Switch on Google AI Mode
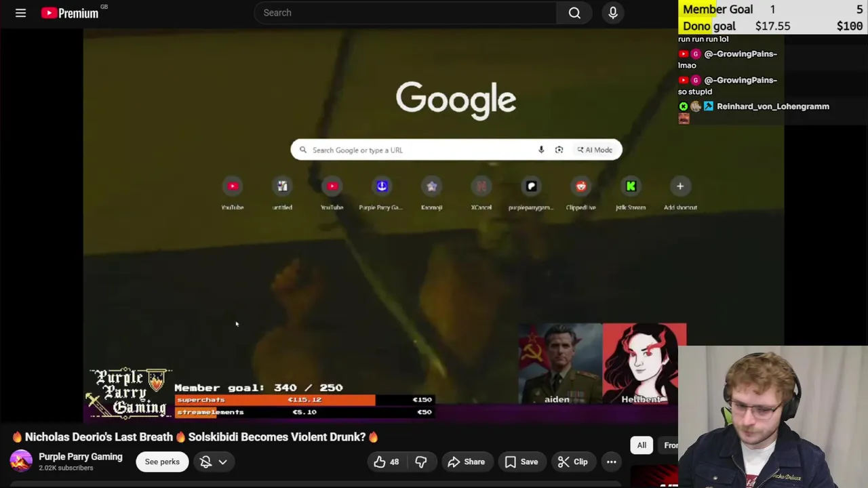This screenshot has width=868, height=488. [x=595, y=150]
